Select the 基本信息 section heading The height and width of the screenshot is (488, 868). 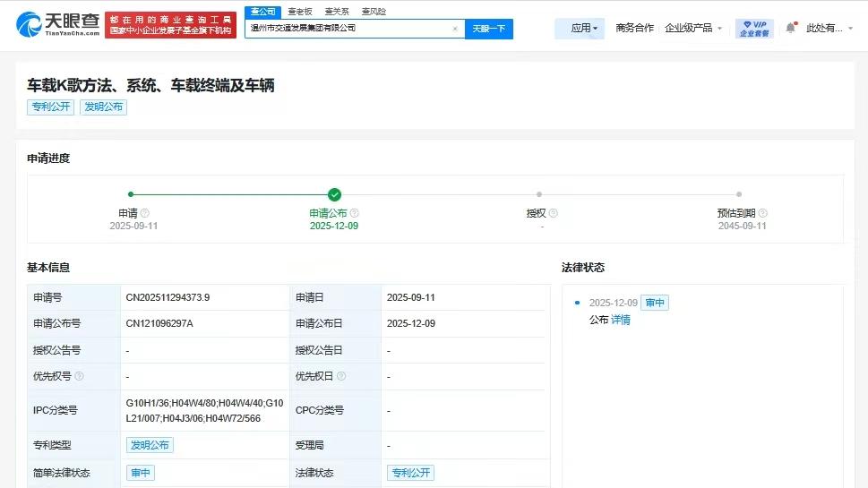point(48,268)
